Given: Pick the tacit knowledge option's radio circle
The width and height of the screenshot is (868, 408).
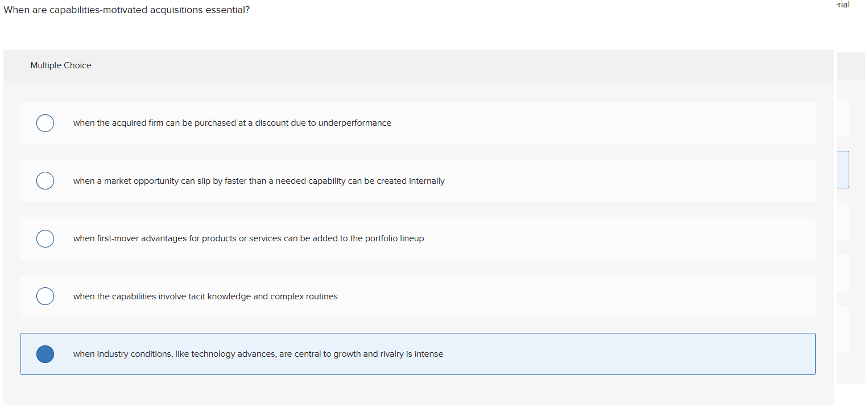Looking at the screenshot, I should pos(45,296).
